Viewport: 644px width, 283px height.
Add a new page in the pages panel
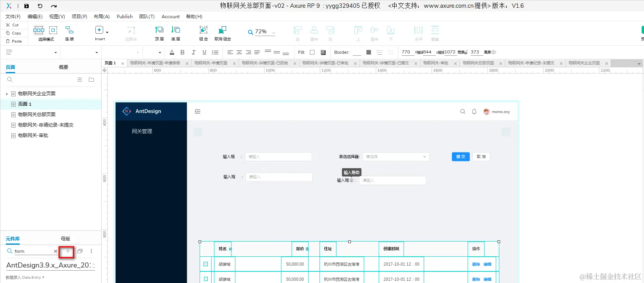click(79, 80)
